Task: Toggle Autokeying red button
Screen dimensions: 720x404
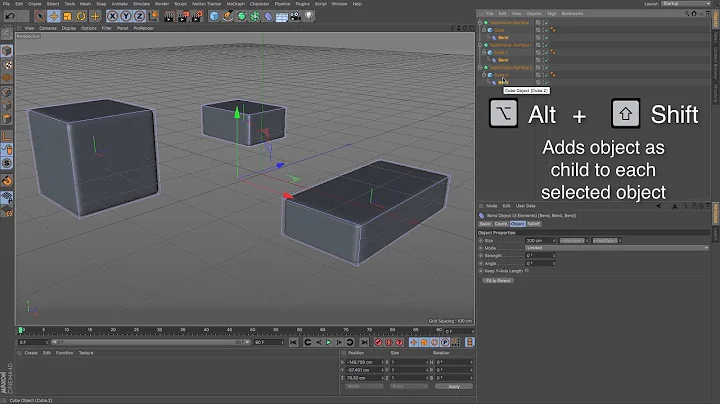Action: point(389,342)
